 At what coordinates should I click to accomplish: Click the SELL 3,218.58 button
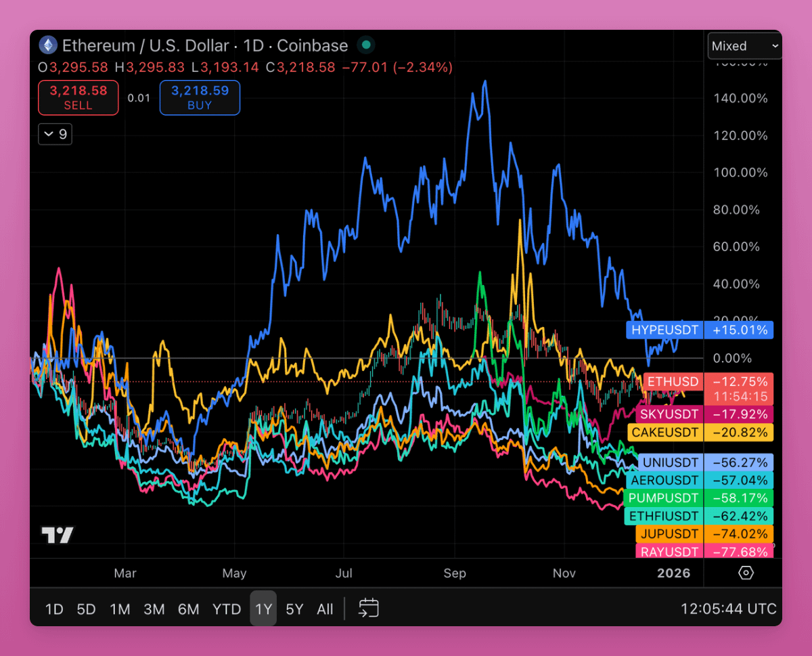(78, 97)
